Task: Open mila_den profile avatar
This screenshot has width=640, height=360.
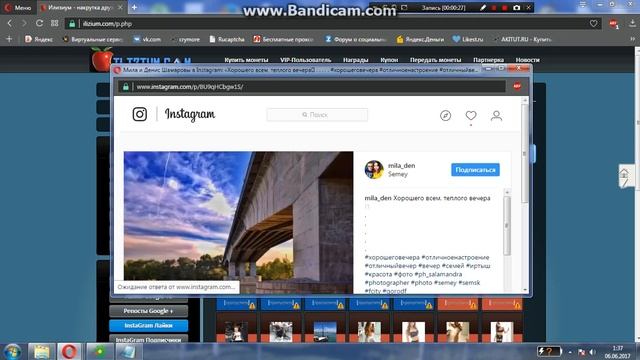Action: [x=374, y=169]
